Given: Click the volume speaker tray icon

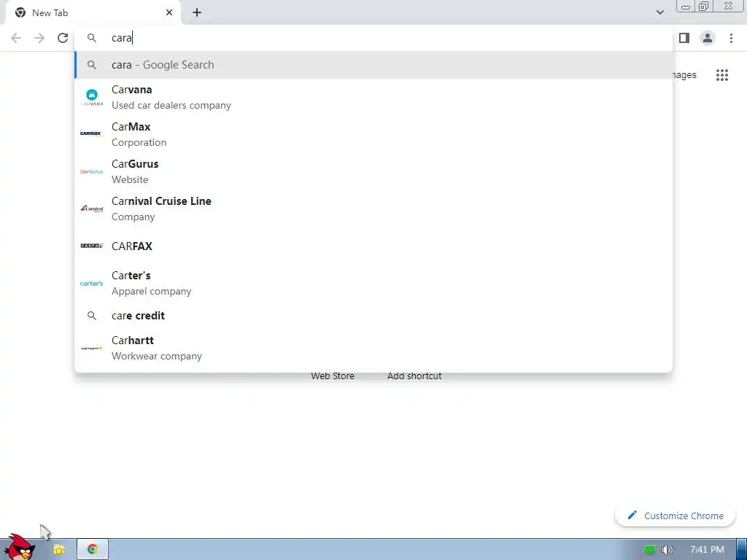Looking at the screenshot, I should [x=667, y=550].
